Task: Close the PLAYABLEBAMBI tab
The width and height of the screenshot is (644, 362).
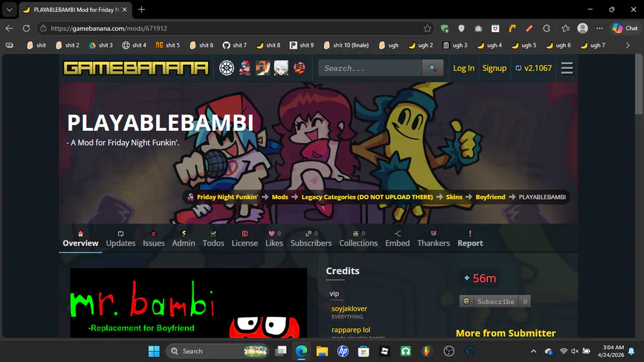Action: click(125, 9)
